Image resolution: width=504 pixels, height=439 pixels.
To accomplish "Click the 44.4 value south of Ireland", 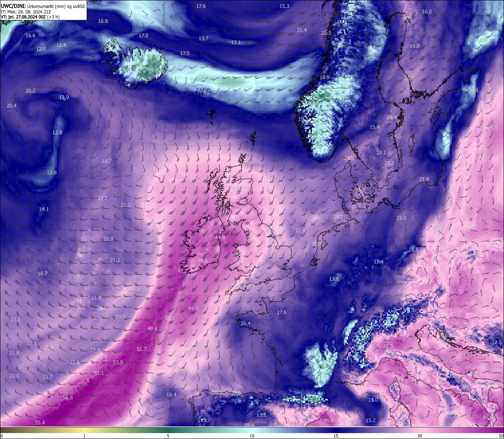I will coord(193,308).
